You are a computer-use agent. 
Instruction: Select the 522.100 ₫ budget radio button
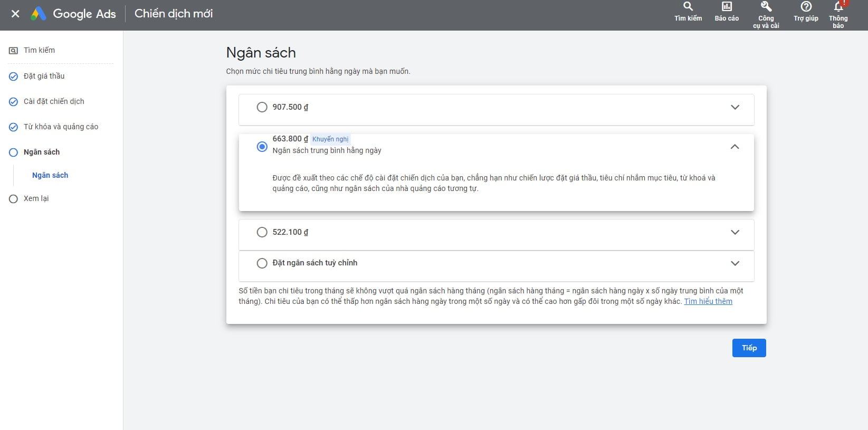262,232
